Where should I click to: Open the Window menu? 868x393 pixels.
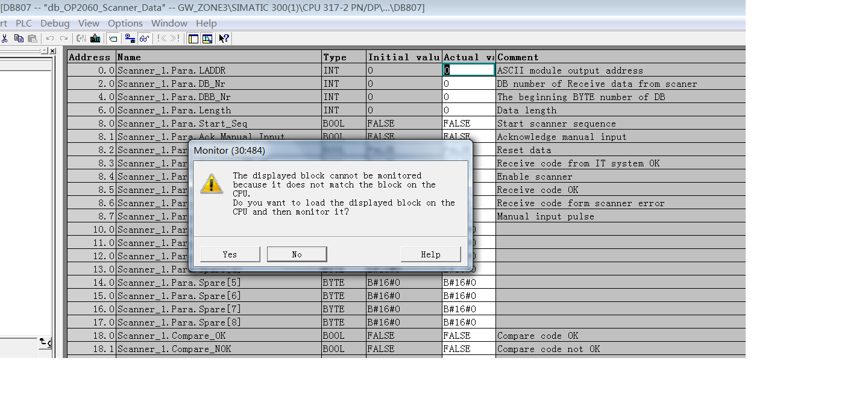click(169, 24)
